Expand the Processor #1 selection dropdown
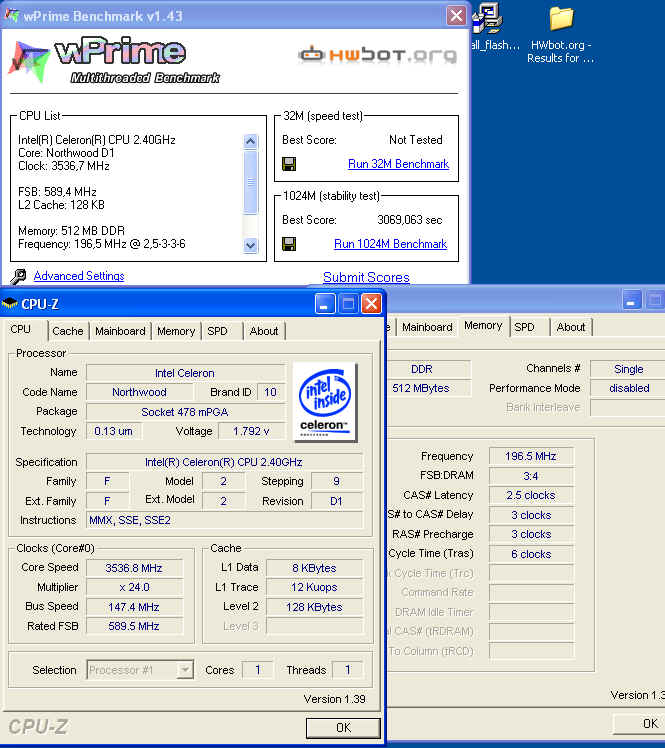This screenshot has height=748, width=665. pyautogui.click(x=185, y=670)
